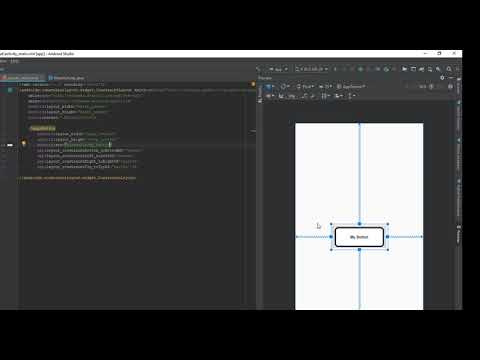Click the search magnifier in main toolbar

coord(449,69)
